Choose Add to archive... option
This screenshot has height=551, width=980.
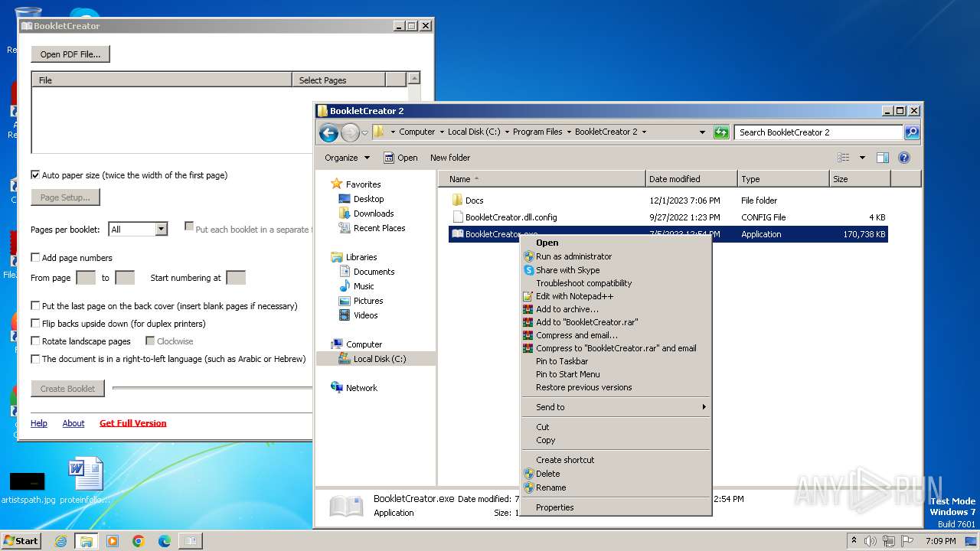click(x=616, y=309)
